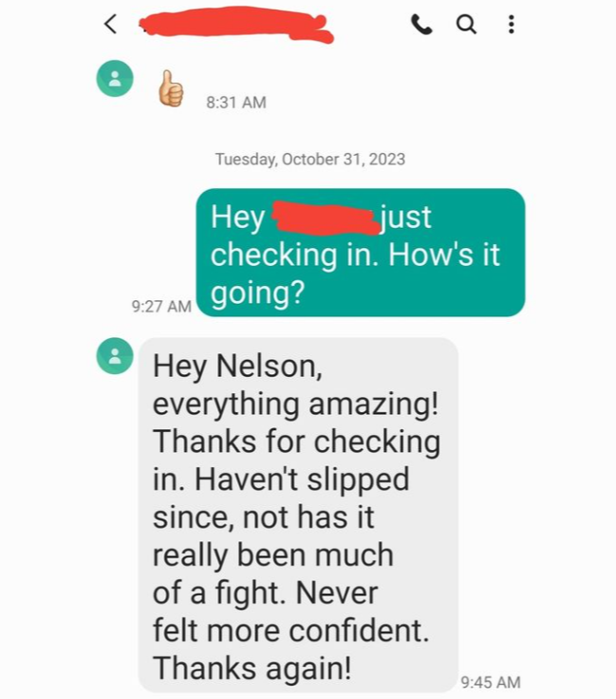Tap the avatar beside the thumbs-up message

(x=115, y=79)
